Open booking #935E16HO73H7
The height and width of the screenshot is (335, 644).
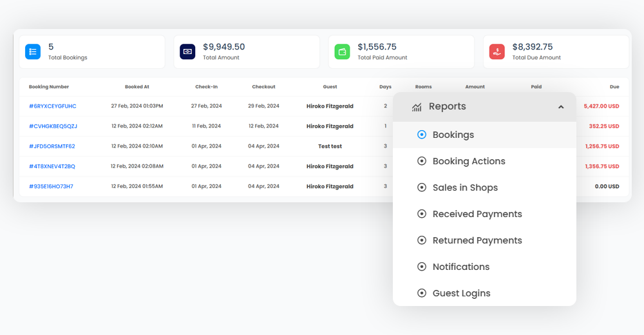click(x=51, y=186)
